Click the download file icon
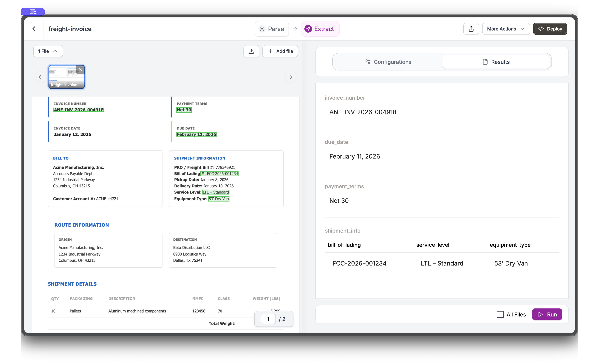The image size is (599, 364). (251, 51)
